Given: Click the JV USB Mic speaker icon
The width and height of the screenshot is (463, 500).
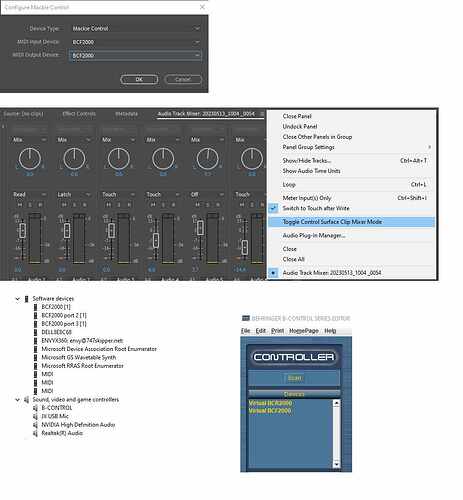Looking at the screenshot, I should click(x=35, y=416).
